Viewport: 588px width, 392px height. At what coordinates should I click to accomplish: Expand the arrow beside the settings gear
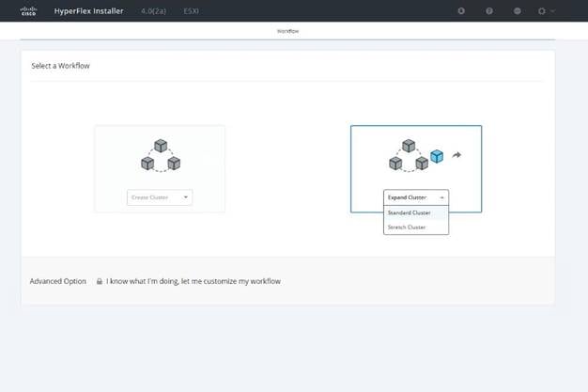click(552, 11)
